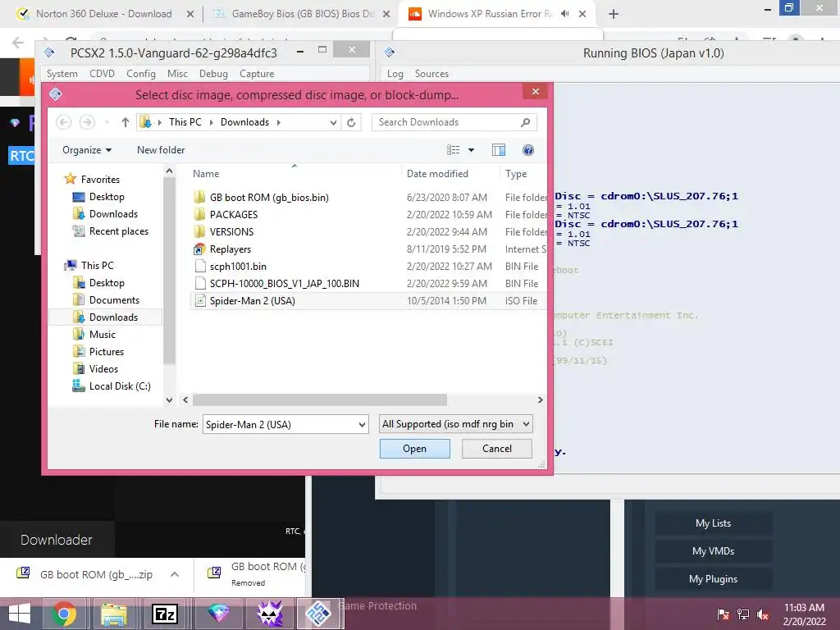
Task: Switch to GameBoy Bios tab
Action: tap(303, 14)
